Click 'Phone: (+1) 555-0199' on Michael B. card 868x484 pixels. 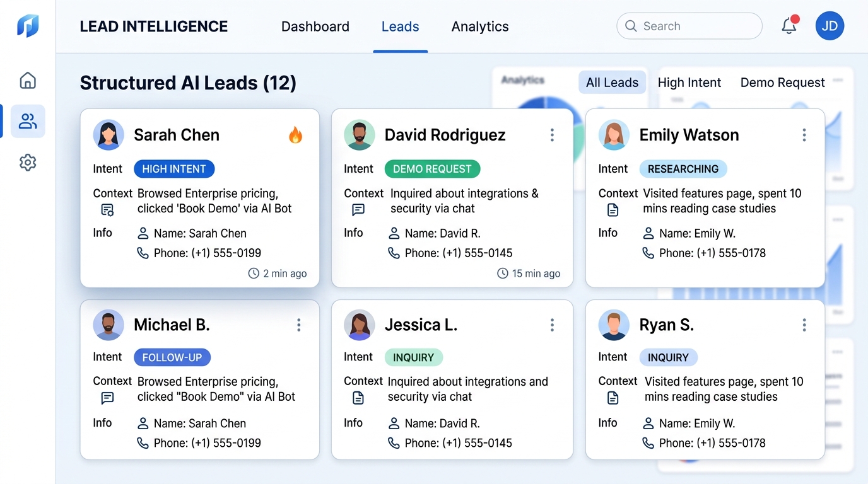pos(208,443)
